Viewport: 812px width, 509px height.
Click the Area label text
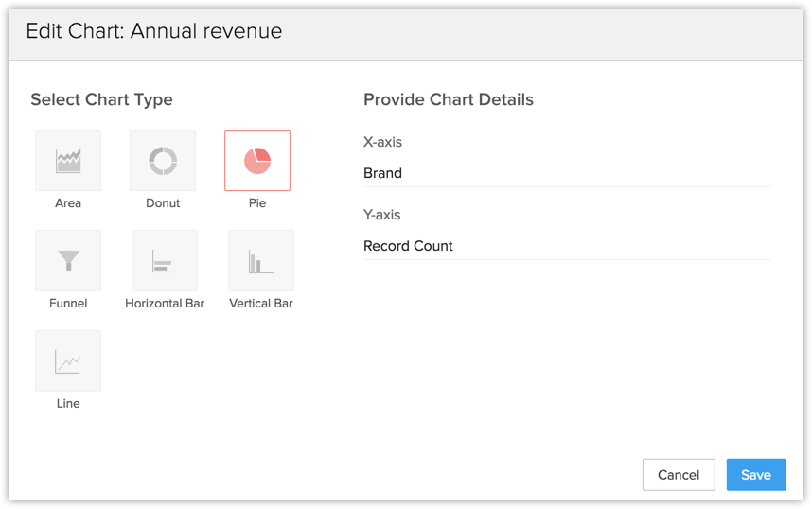click(68, 203)
